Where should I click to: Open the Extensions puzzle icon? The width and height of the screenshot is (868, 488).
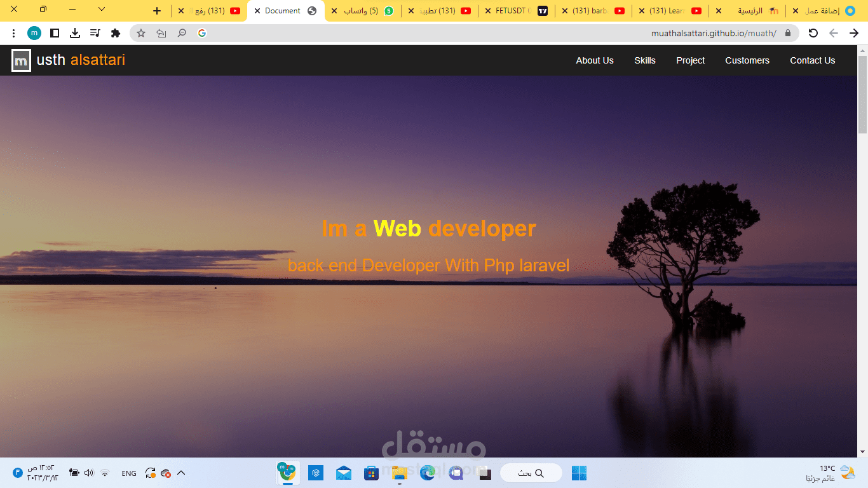click(115, 33)
